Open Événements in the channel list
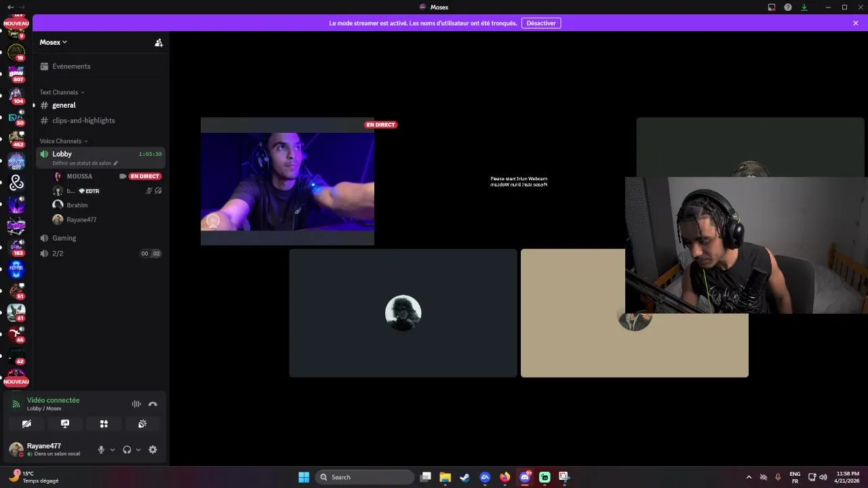 tap(100, 66)
